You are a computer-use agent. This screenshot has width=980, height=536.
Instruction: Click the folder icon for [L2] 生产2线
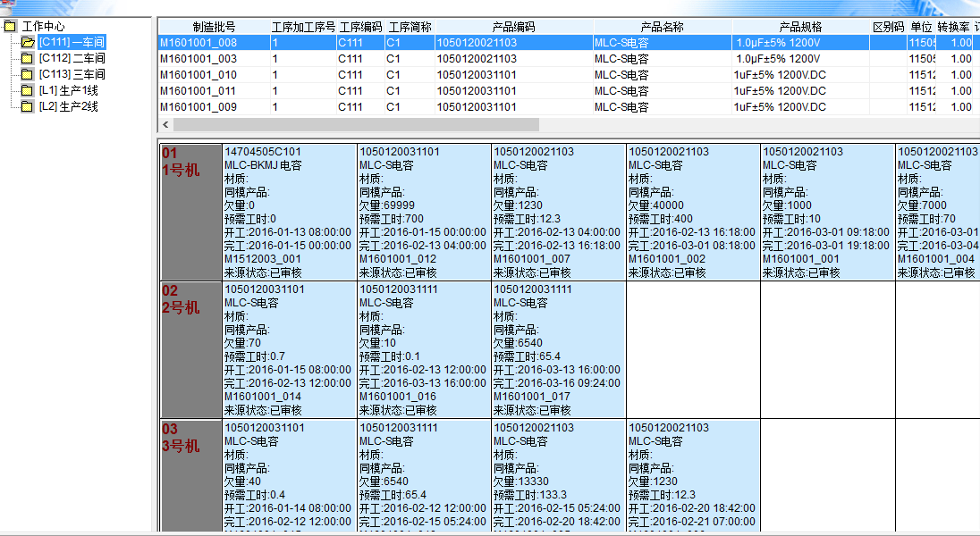click(x=28, y=106)
